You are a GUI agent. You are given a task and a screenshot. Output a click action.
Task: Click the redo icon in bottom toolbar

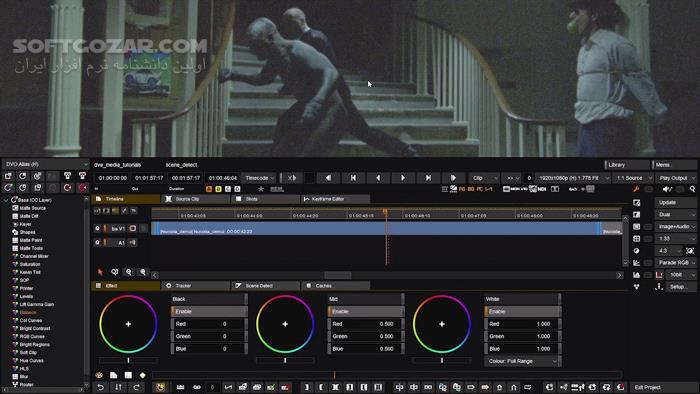click(x=136, y=387)
